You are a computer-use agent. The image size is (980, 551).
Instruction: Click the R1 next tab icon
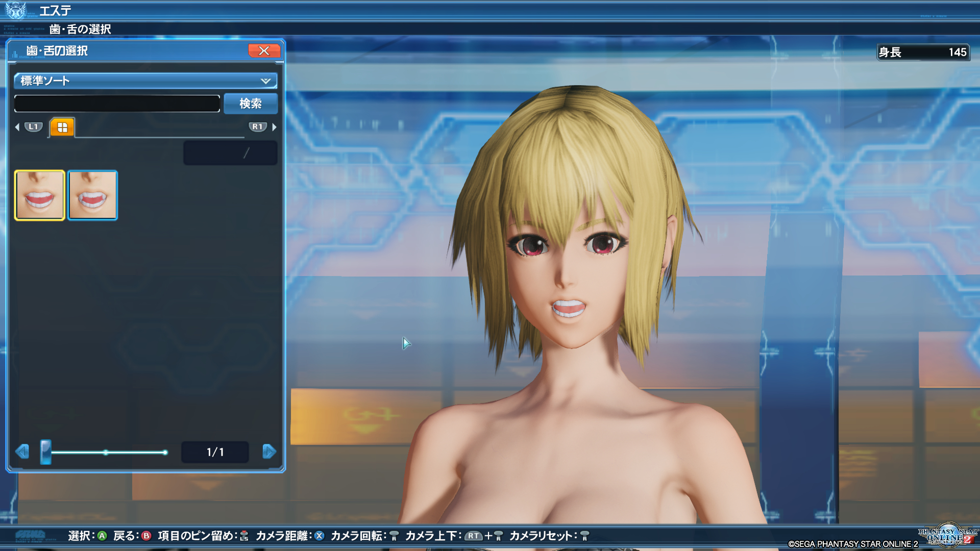coord(257,127)
